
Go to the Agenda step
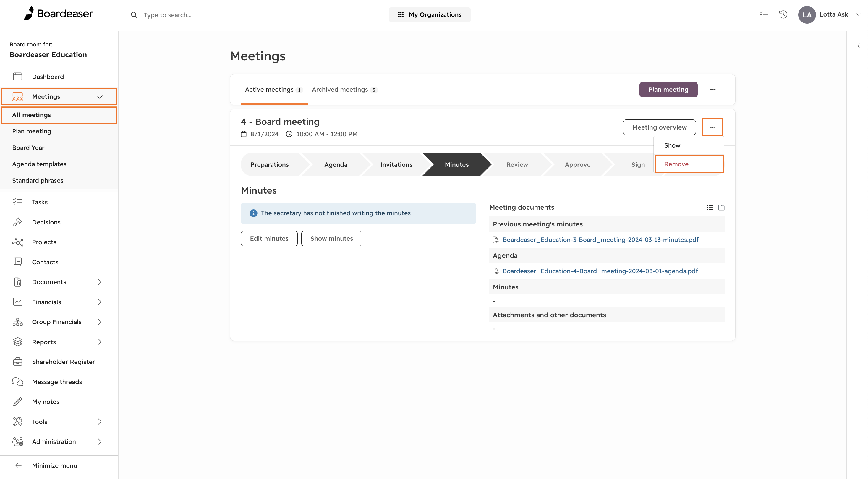336,164
